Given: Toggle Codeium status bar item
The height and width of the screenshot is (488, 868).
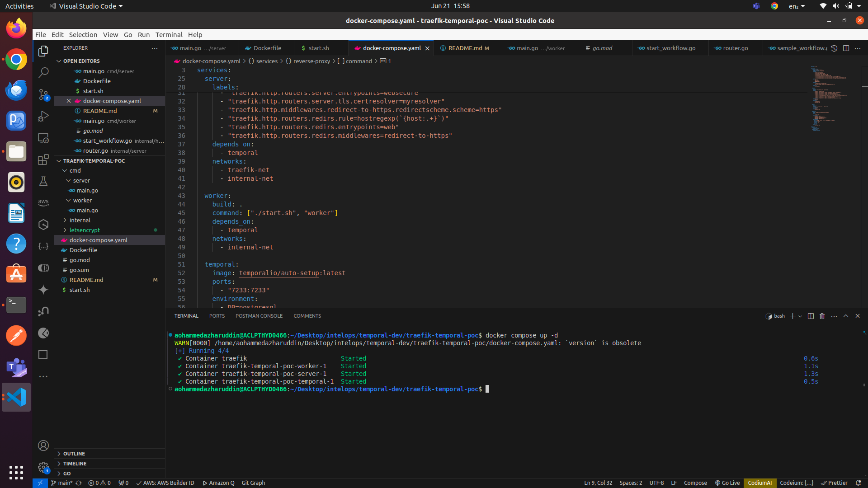Looking at the screenshot, I should [797, 483].
